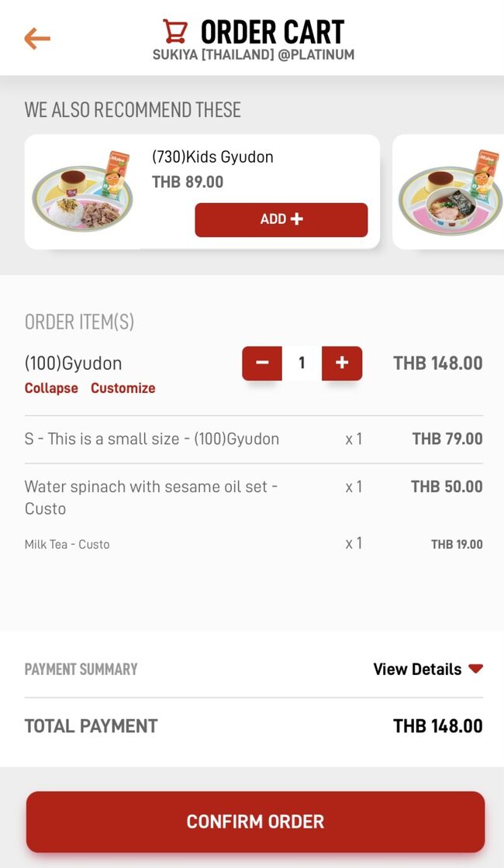
Task: Select the (100)Gyudon item name
Action: [x=73, y=363]
